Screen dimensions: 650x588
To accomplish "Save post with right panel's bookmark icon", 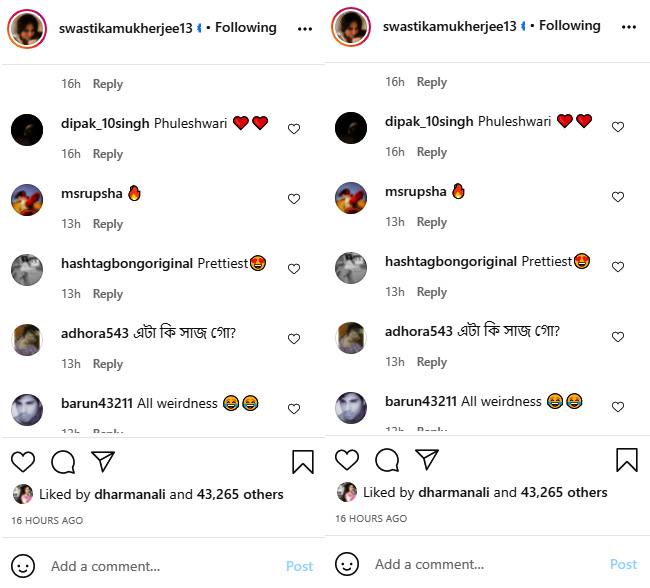I will [627, 459].
